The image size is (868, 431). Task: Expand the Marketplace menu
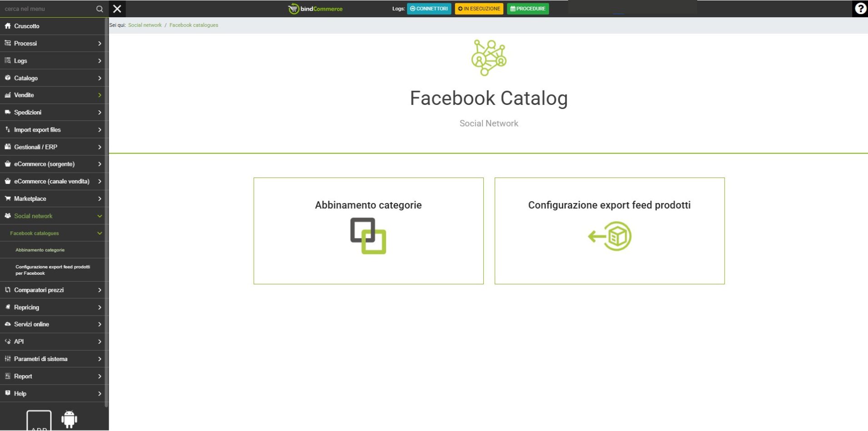pos(99,199)
